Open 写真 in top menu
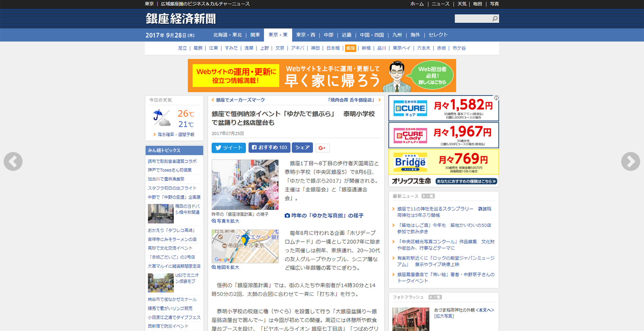This screenshot has width=644, height=331. click(x=494, y=4)
